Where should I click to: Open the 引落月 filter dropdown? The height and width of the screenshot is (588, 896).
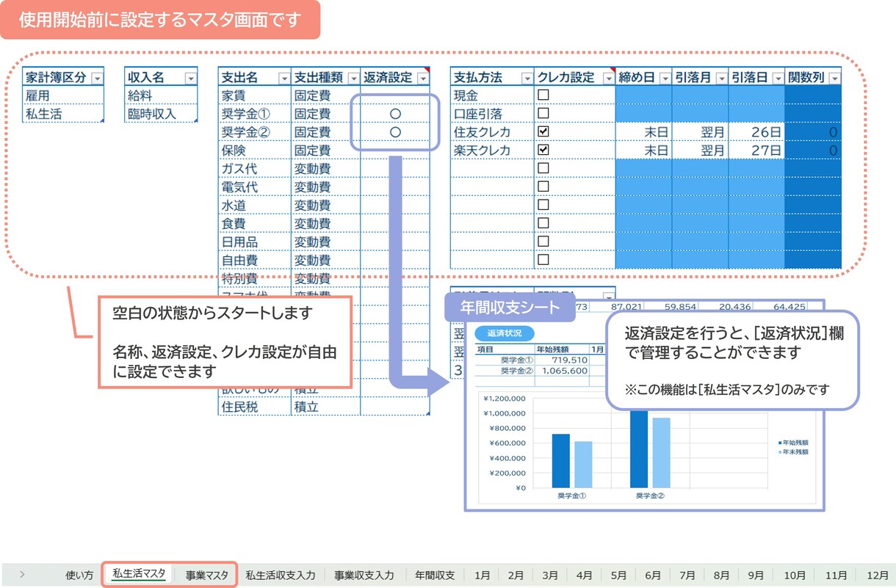click(x=721, y=78)
